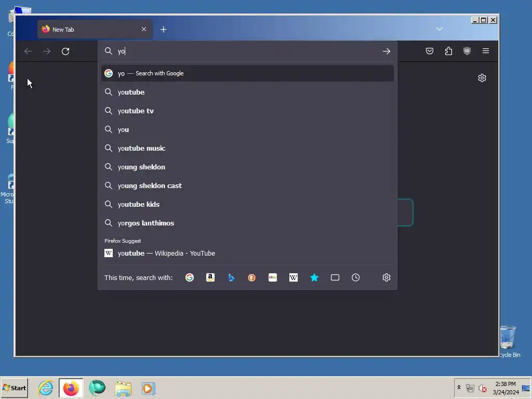This screenshot has height=399, width=532.
Task: Minimize the Firefox window
Action: pos(475,20)
